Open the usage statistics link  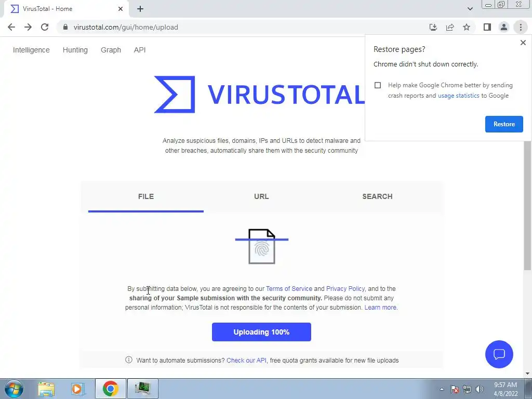click(458, 96)
